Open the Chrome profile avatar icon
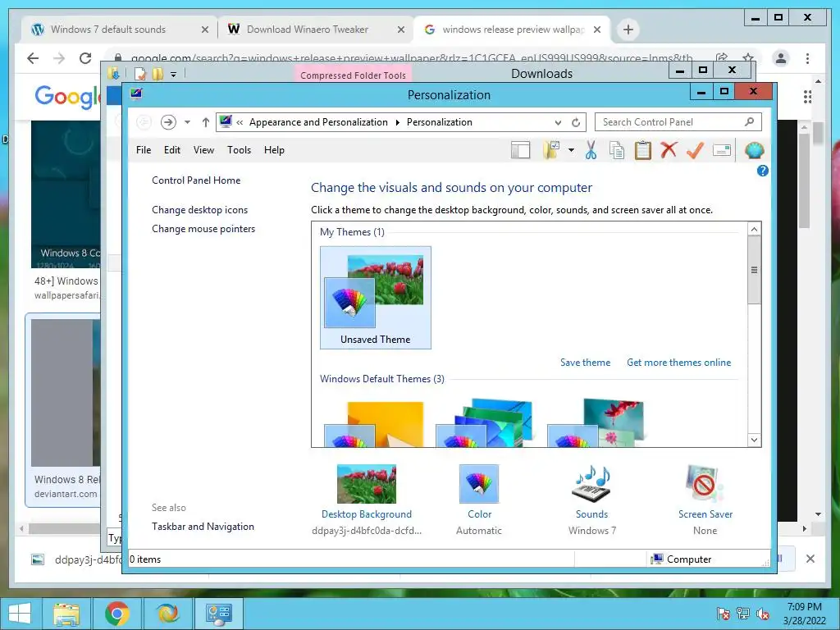Image resolution: width=840 pixels, height=630 pixels. tap(781, 58)
